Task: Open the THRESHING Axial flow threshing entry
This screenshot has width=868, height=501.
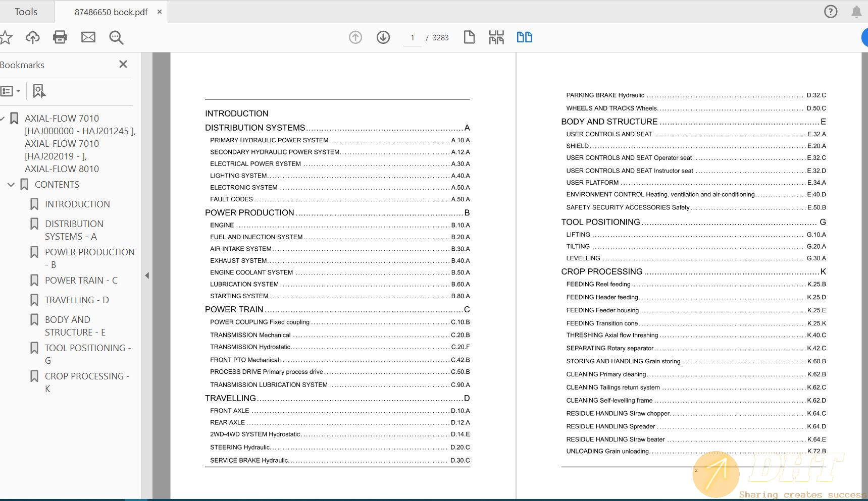Action: click(x=696, y=335)
